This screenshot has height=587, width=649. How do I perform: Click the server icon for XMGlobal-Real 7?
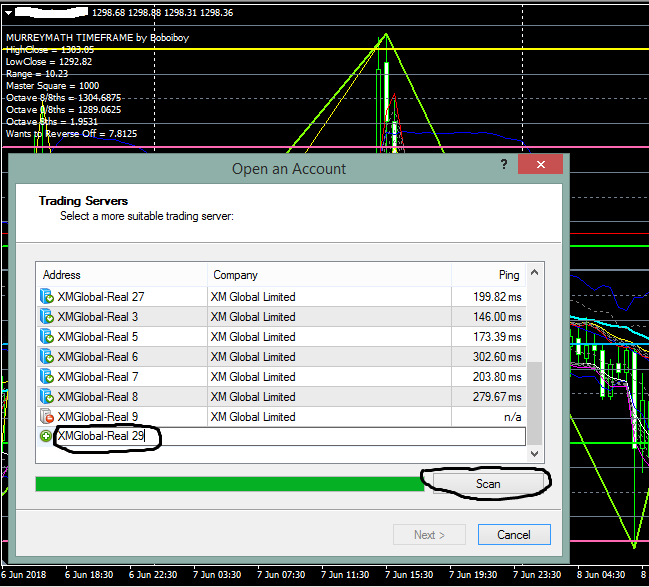pyautogui.click(x=47, y=377)
